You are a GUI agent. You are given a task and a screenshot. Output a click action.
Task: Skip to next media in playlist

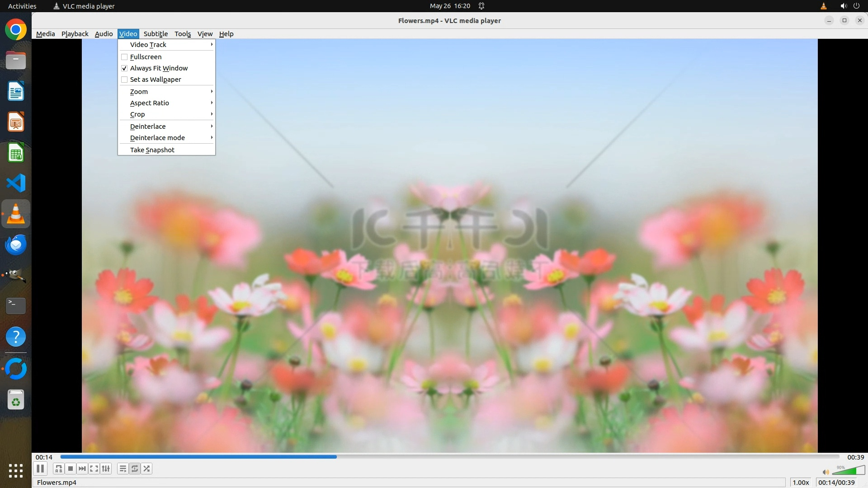(82, 469)
